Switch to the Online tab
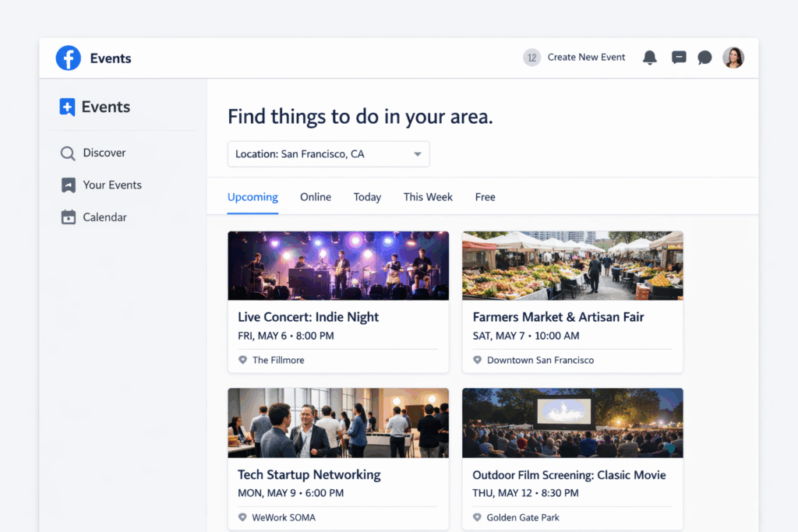 (x=315, y=197)
